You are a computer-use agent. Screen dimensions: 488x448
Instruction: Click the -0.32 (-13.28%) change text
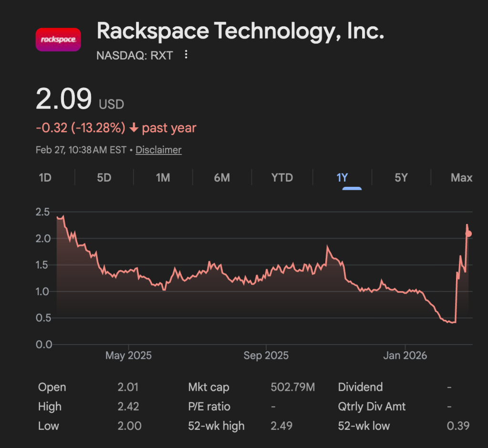tap(80, 128)
